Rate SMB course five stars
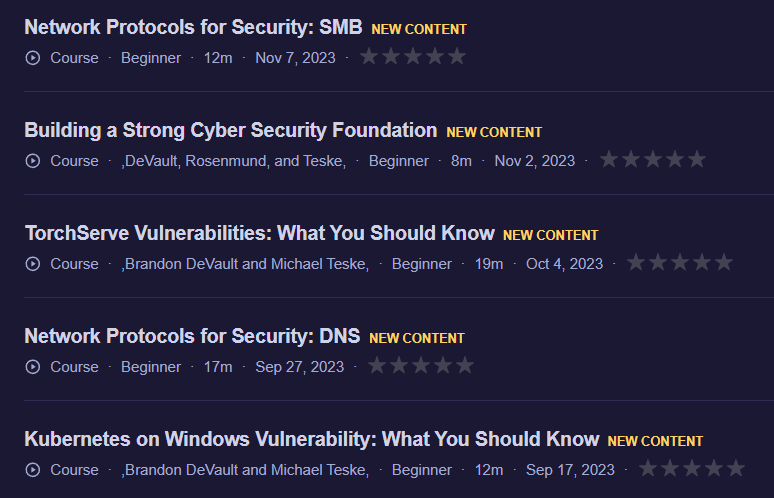Viewport: 774px width, 498px height. pyautogui.click(x=457, y=56)
